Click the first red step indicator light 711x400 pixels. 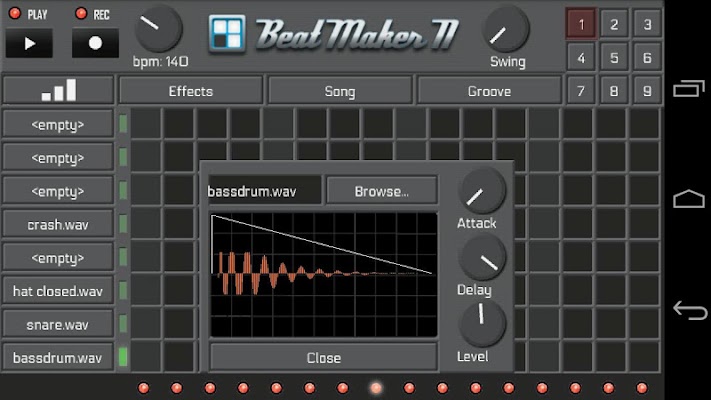coord(143,388)
